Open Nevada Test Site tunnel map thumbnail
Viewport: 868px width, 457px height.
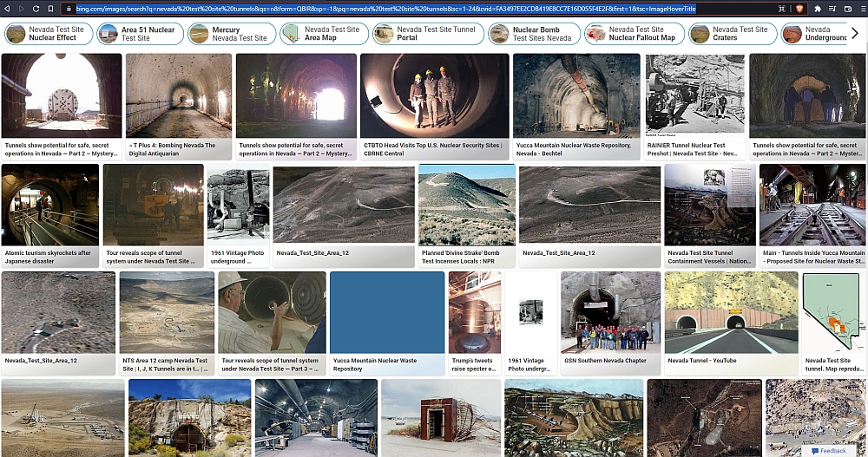833,312
